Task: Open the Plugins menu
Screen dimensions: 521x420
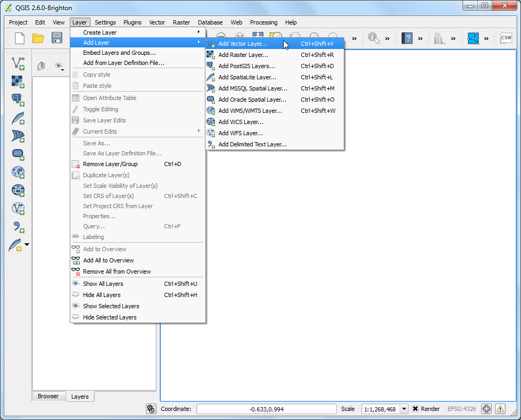Action: click(132, 22)
